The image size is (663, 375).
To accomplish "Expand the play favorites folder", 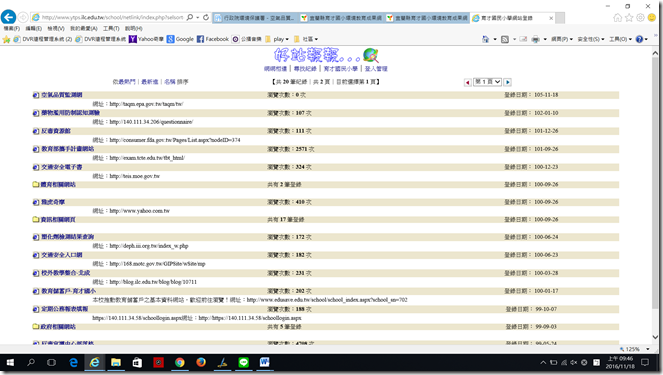I will coord(277,39).
